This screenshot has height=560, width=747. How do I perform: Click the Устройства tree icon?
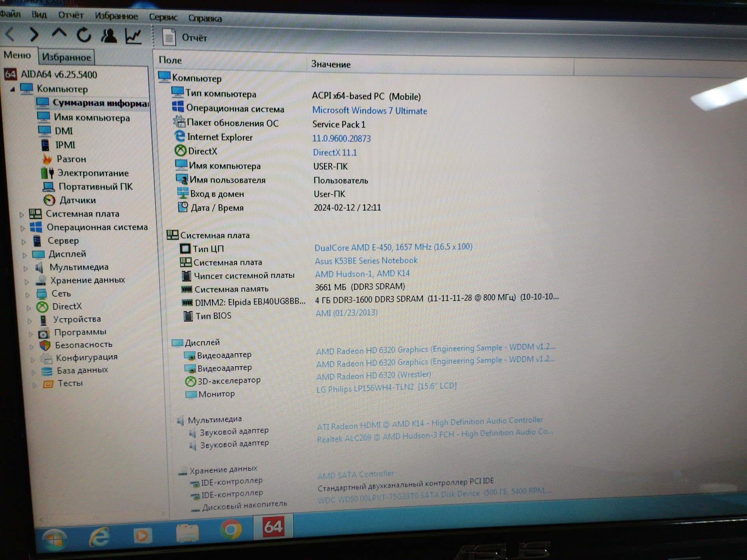coord(44,320)
